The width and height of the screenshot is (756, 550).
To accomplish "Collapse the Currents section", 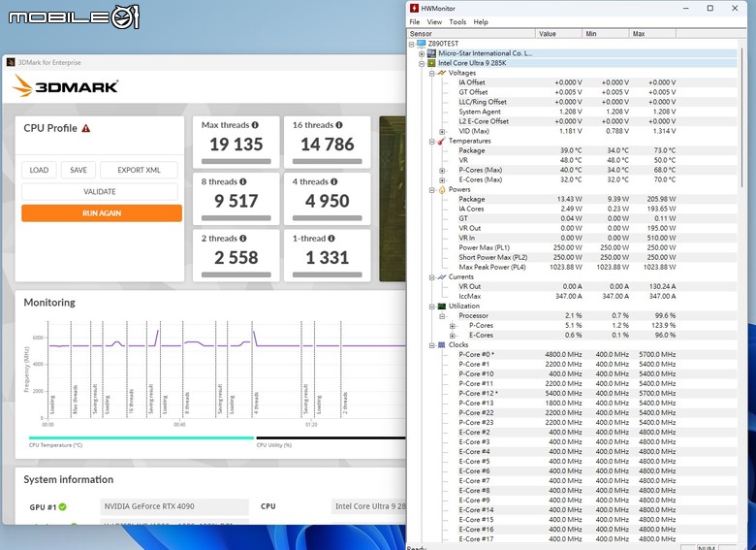I will (x=432, y=277).
